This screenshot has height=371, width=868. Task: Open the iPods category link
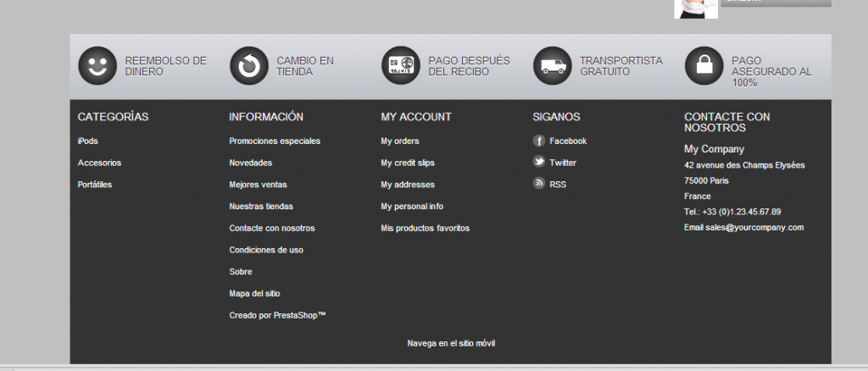pyautogui.click(x=87, y=141)
